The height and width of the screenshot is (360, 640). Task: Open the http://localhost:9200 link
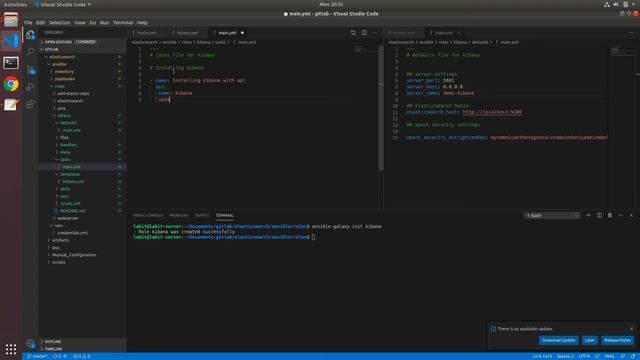click(492, 112)
